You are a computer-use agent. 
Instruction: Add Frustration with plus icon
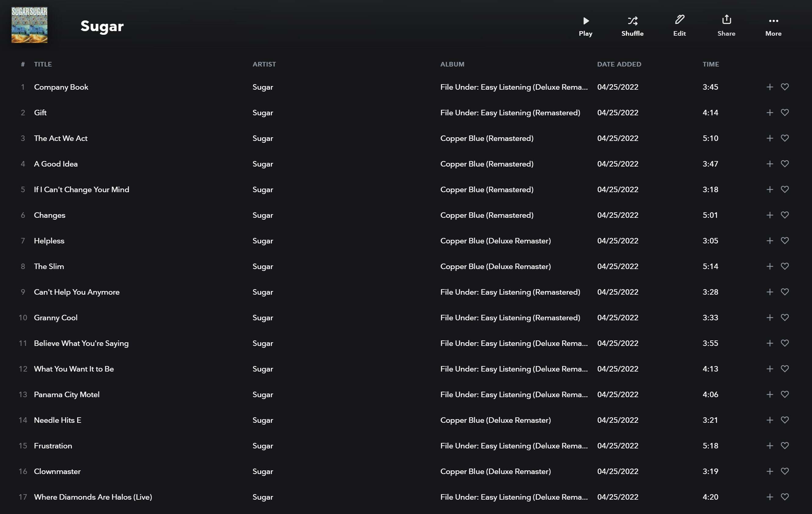point(770,446)
